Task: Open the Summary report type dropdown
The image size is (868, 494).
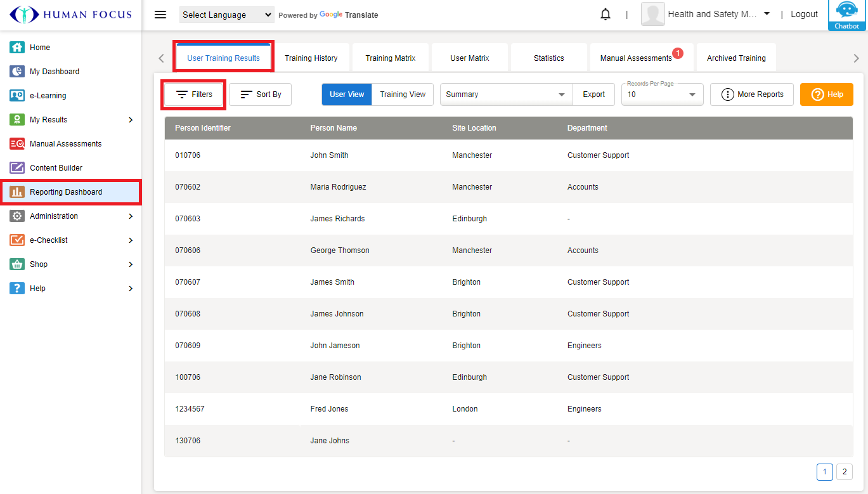Action: (505, 94)
